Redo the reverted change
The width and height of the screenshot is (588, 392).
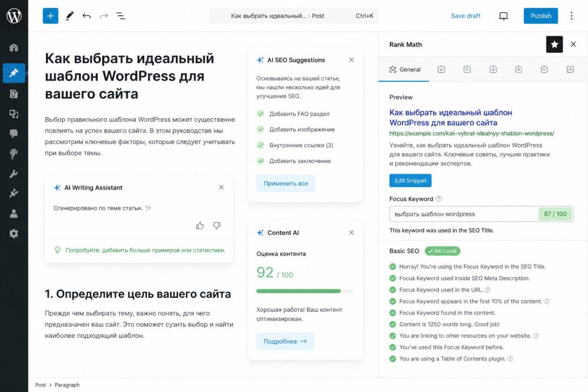pos(104,15)
